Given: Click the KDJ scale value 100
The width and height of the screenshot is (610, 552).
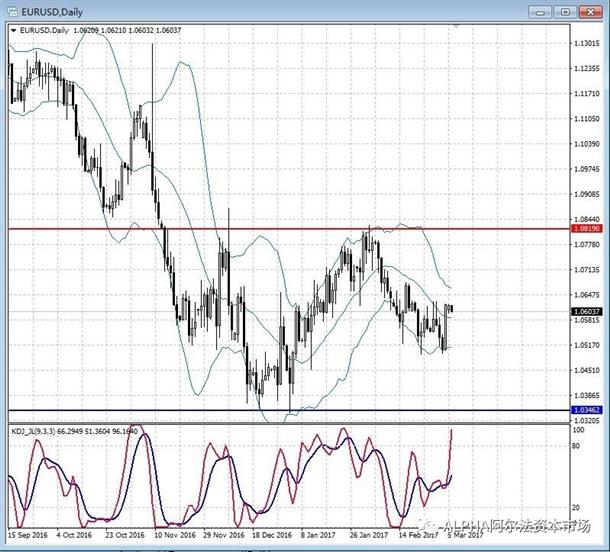Looking at the screenshot, I should [x=579, y=430].
